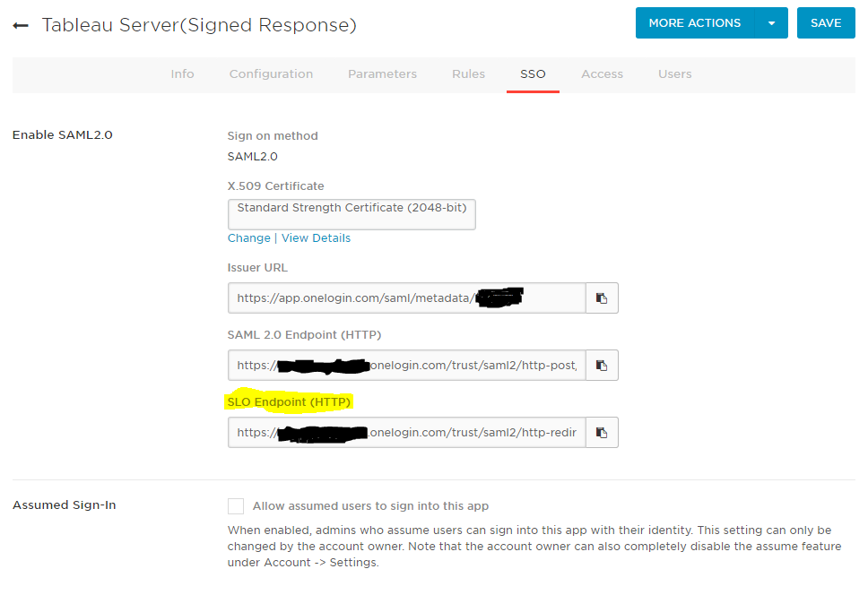Viewport: 868px width, 595px height.
Task: Copy the SLO Endpoint value
Action: [602, 433]
